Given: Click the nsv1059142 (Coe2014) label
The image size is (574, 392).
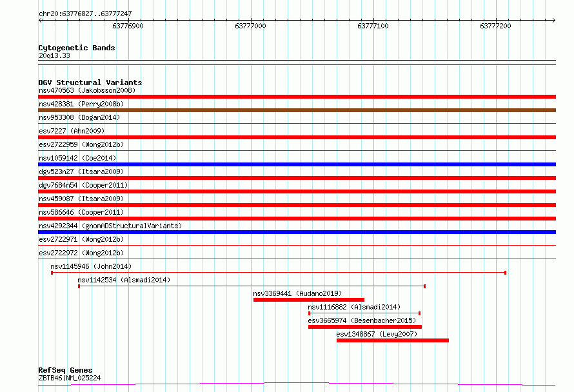Looking at the screenshot, I should [x=77, y=158].
